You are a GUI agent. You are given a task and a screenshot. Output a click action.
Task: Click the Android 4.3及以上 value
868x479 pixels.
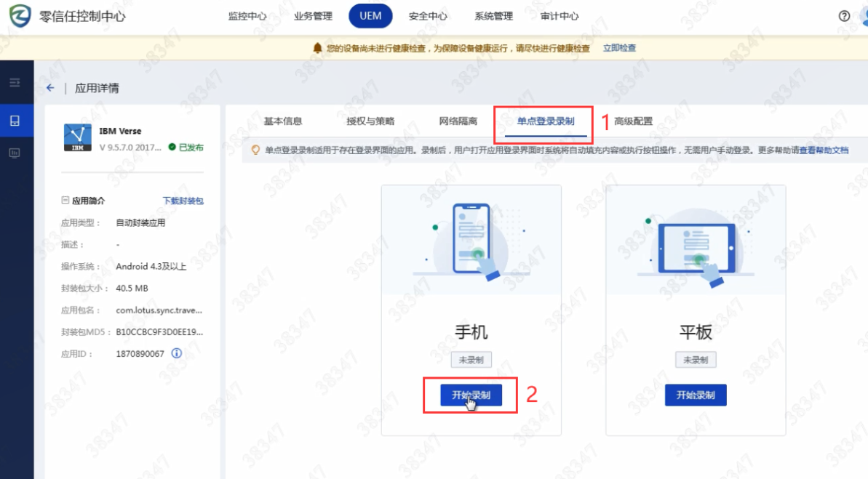pyautogui.click(x=151, y=267)
